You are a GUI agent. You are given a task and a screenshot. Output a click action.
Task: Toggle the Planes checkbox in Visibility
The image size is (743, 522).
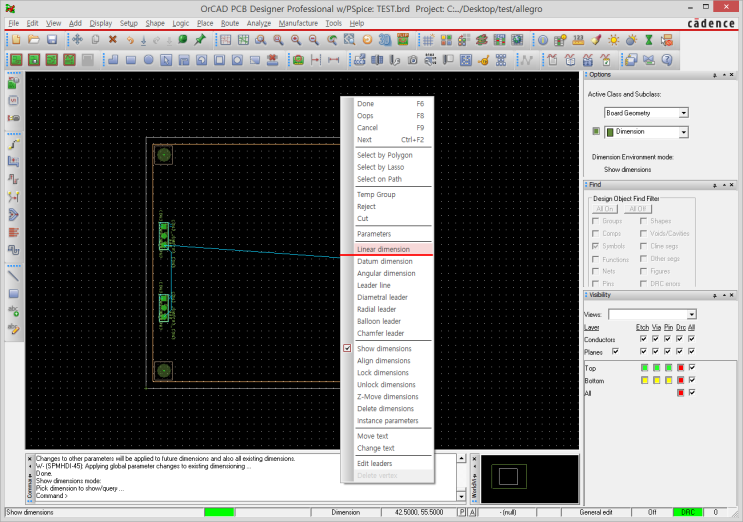(615, 351)
